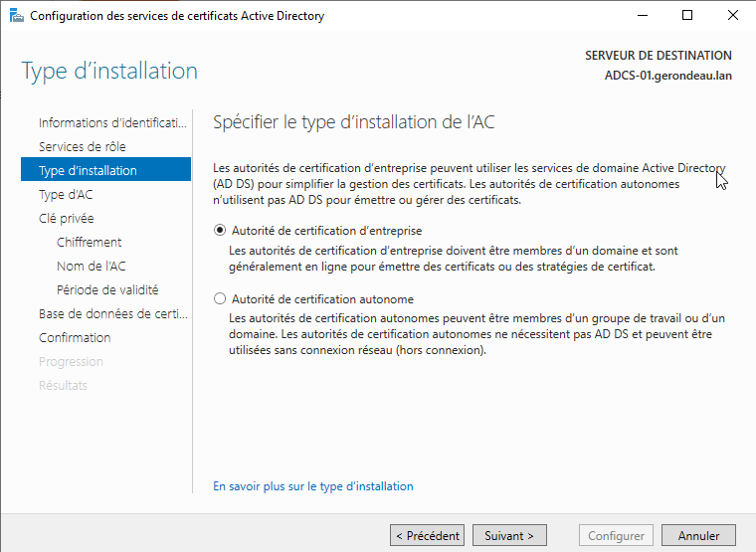Open the Chiffrement sub-step

[90, 243]
